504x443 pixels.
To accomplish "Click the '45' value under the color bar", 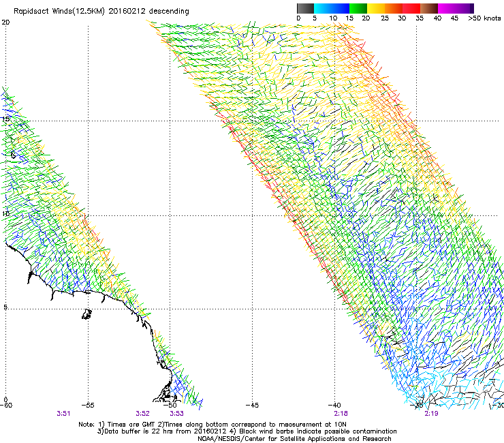I will coord(454,18).
